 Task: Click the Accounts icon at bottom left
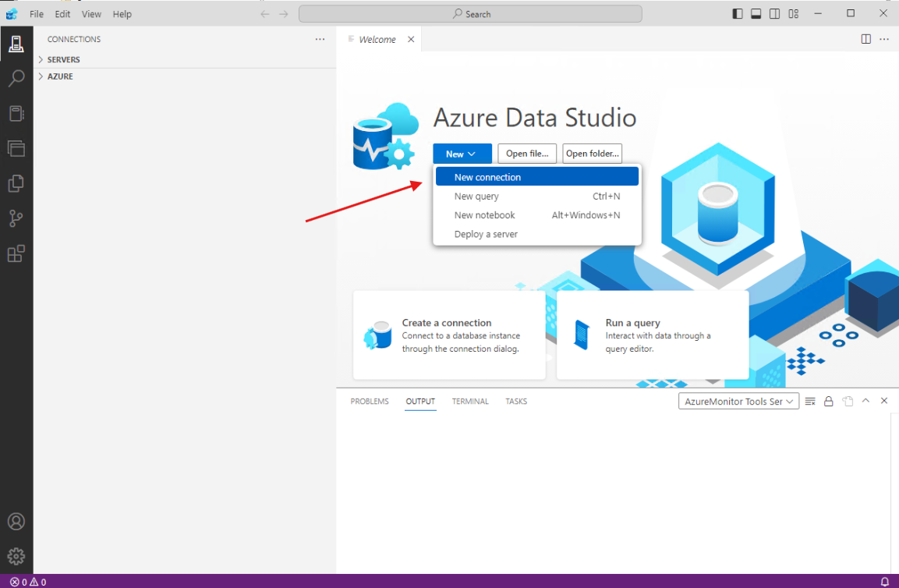(16, 522)
